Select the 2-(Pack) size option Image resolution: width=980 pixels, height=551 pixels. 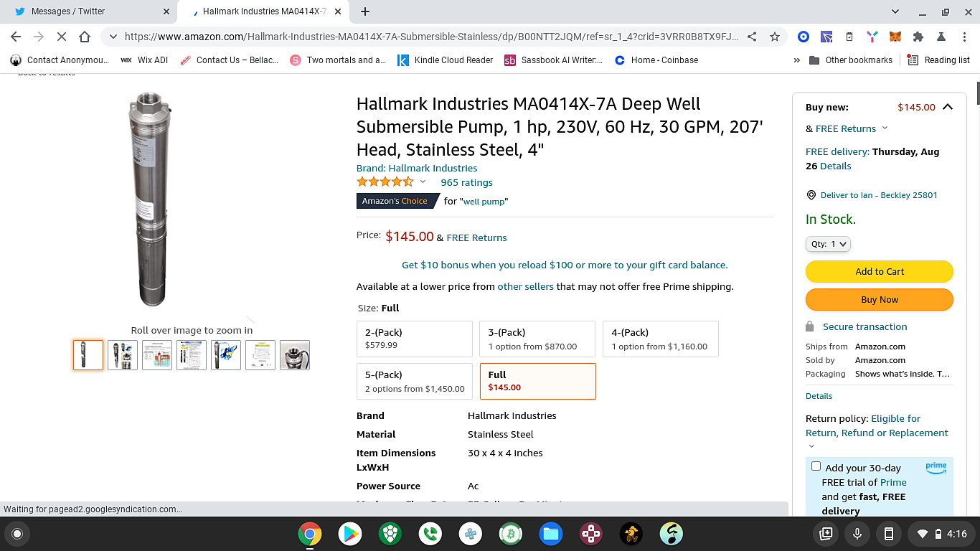coord(415,339)
